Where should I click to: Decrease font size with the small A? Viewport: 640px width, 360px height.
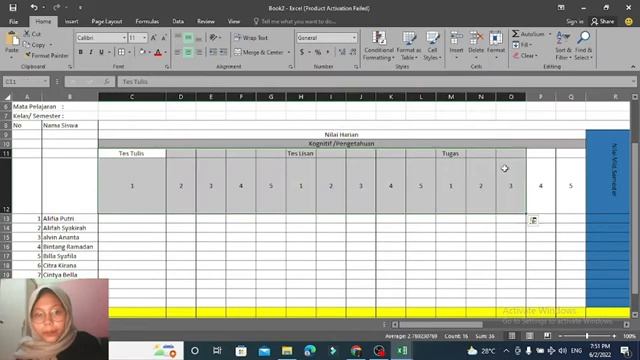coord(164,38)
